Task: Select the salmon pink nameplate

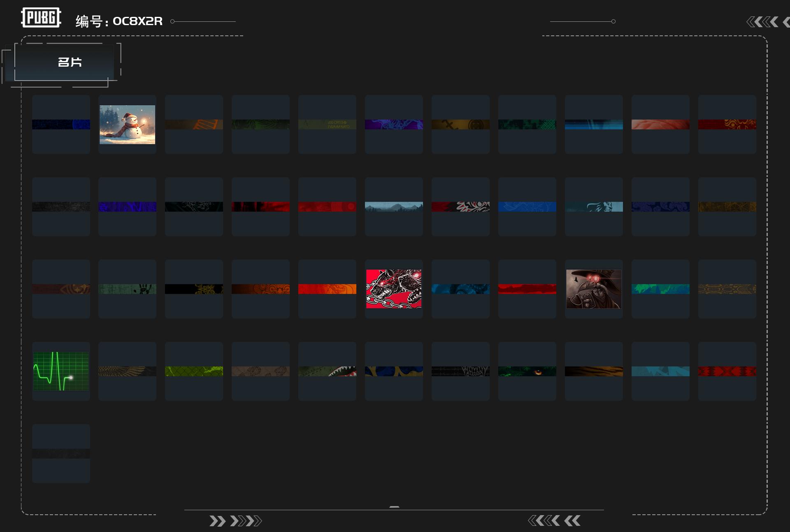Action: tap(660, 124)
